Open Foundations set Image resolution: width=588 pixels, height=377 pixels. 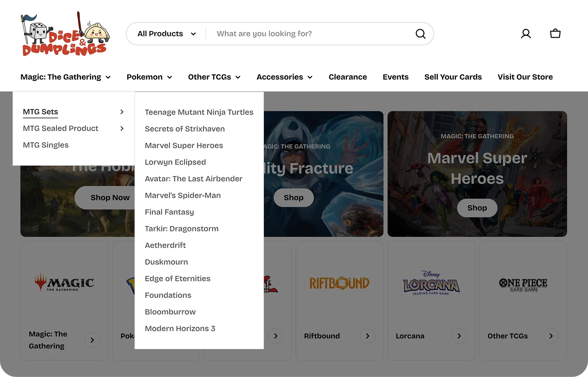coord(168,295)
